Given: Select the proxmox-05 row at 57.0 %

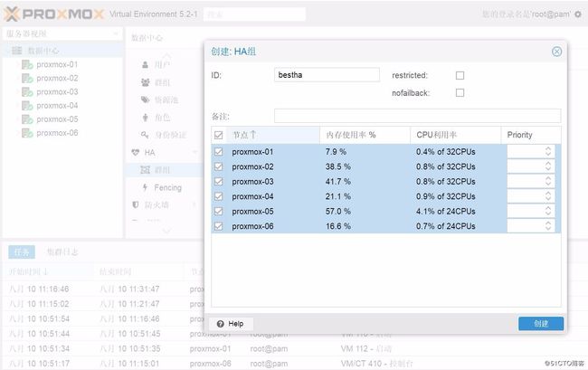Looking at the screenshot, I should click(x=386, y=212).
